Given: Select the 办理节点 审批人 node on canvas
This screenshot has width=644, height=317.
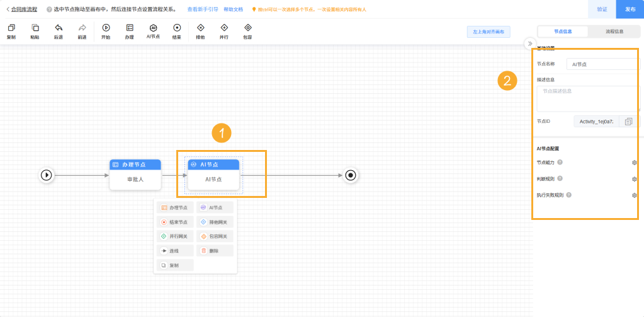Looking at the screenshot, I should (135, 175).
